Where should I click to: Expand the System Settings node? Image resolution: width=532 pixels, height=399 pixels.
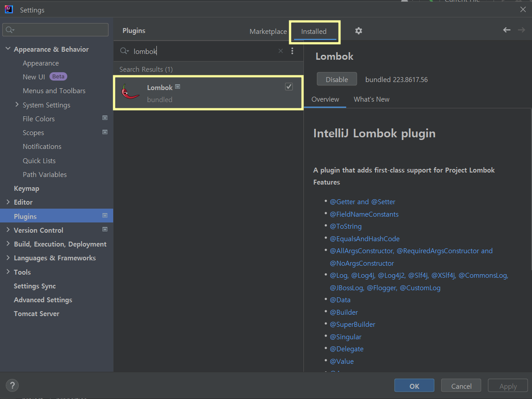(x=17, y=105)
